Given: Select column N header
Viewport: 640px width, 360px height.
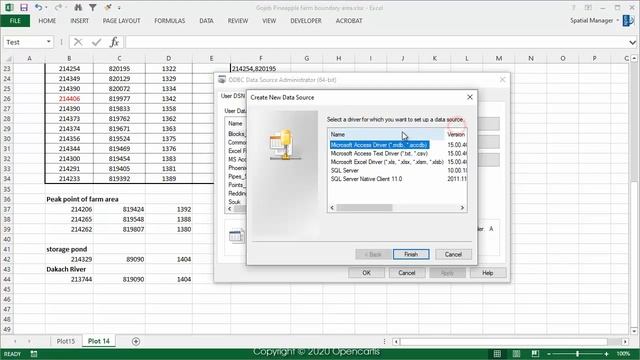Looking at the screenshot, I should pyautogui.click(x=531, y=59).
